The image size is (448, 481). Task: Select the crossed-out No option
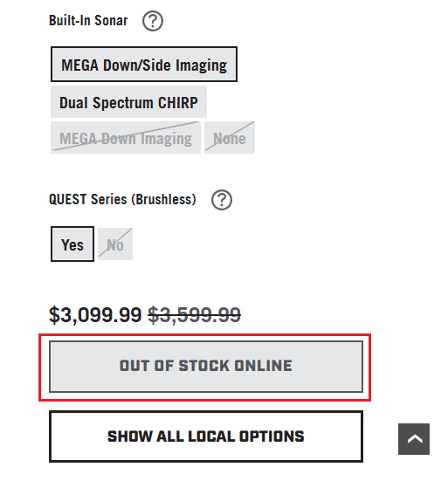tap(115, 244)
